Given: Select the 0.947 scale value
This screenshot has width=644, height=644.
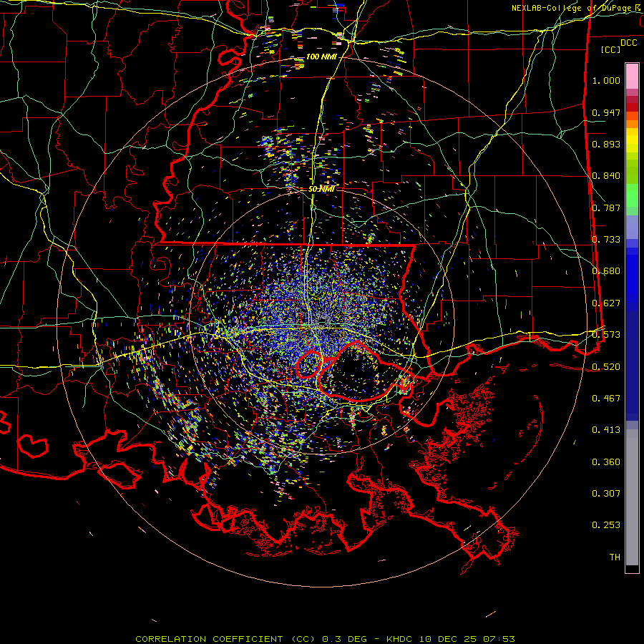Looking at the screenshot, I should click(x=606, y=112).
